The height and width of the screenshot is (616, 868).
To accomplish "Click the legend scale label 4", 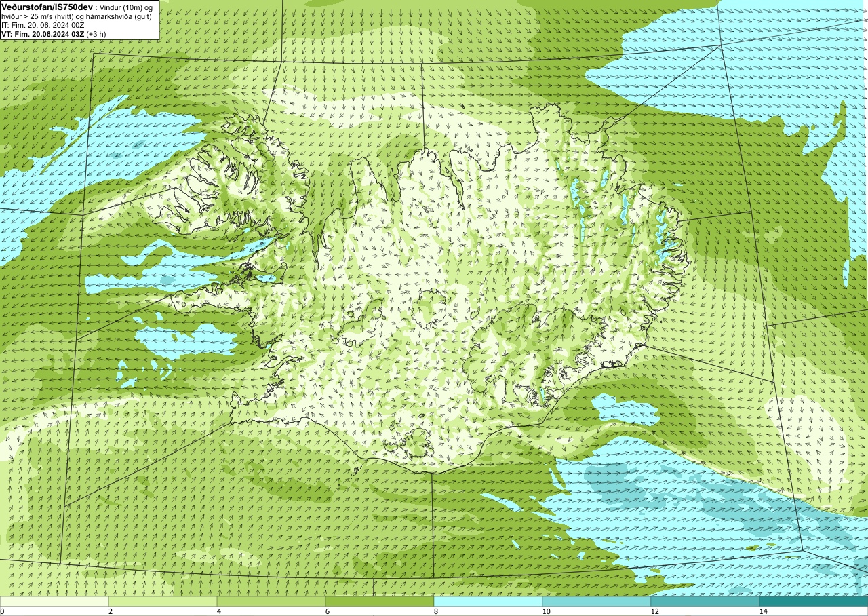I will [x=219, y=611].
